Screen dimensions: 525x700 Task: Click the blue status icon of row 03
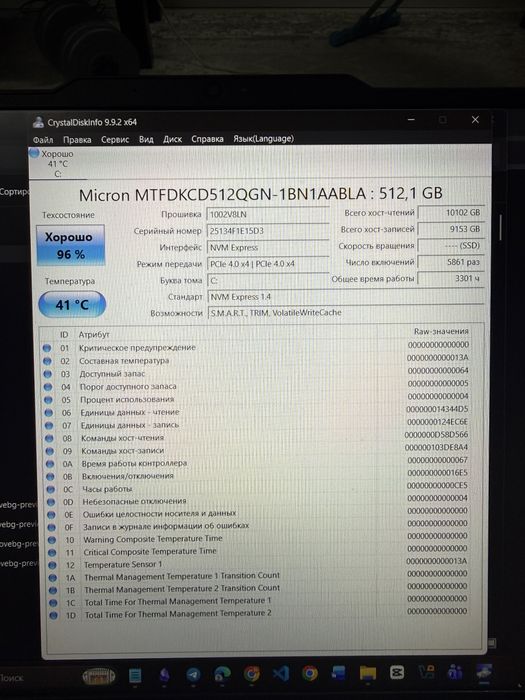point(47,374)
